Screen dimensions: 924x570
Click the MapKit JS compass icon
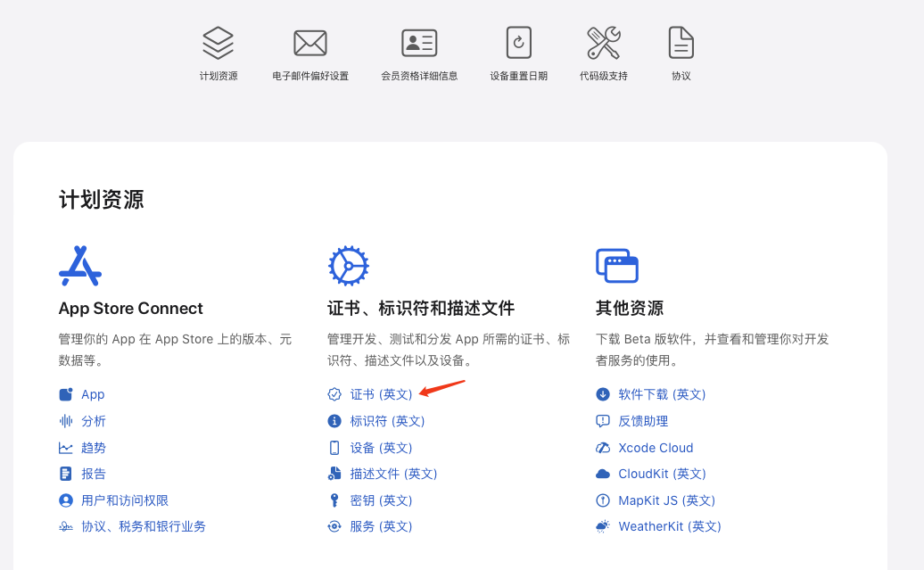[603, 500]
